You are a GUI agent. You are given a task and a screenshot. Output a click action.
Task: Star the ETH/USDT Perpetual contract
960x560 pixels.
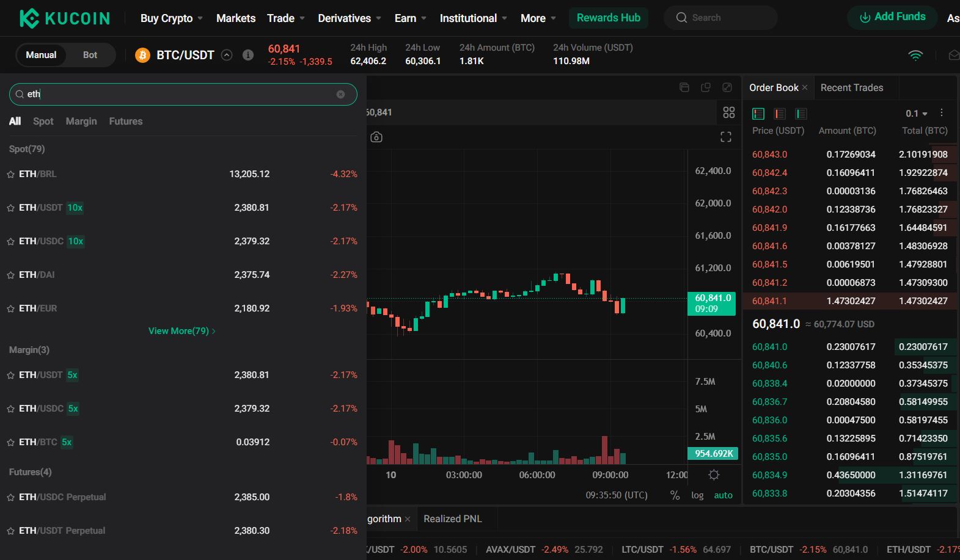pyautogui.click(x=10, y=531)
